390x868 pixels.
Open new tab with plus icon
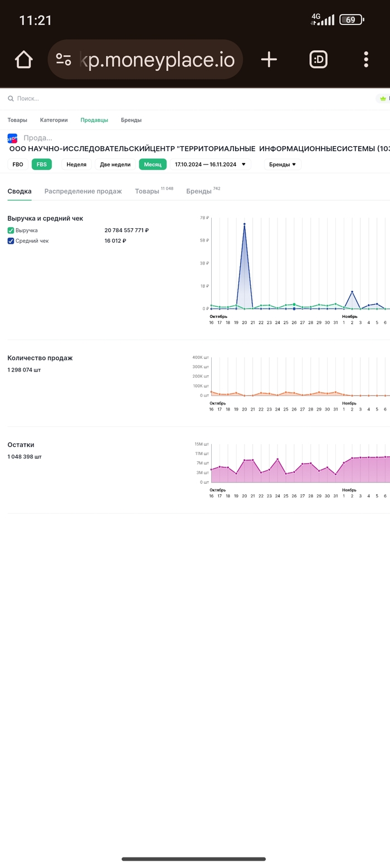269,59
